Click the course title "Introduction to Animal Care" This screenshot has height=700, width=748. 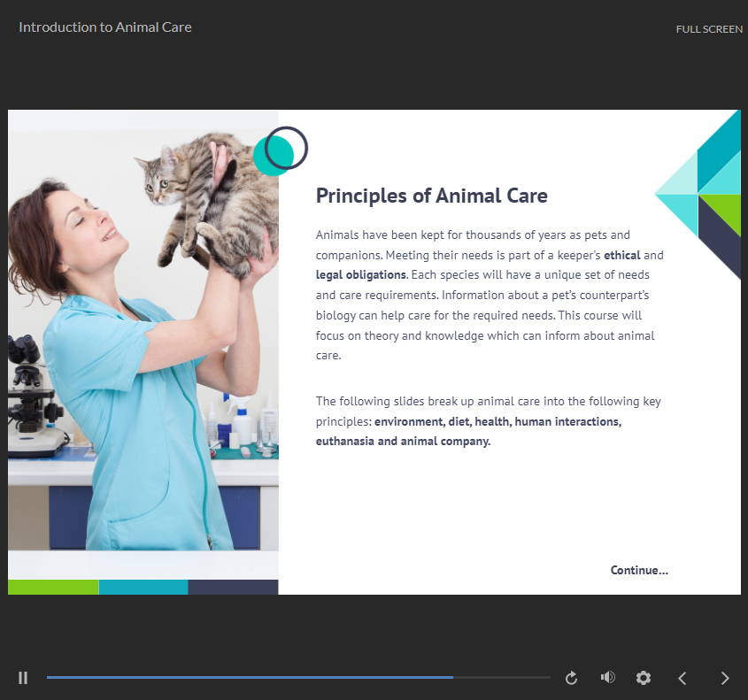pos(104,27)
